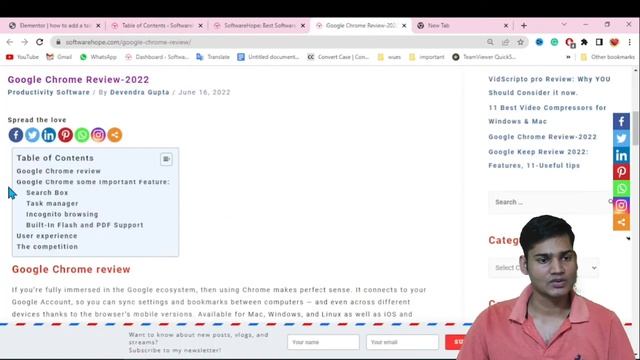
Task: Go forward using browser forward arrow
Action: [24, 42]
